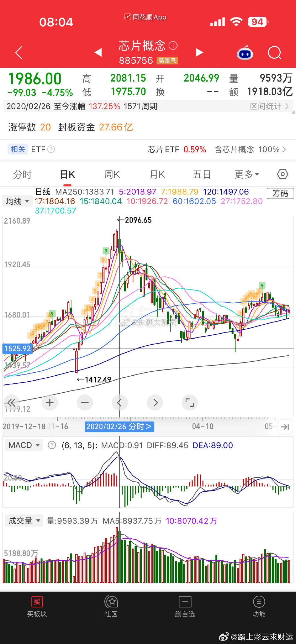Open 成交量 indicator dropdown
296x644 pixels.
tap(24, 521)
